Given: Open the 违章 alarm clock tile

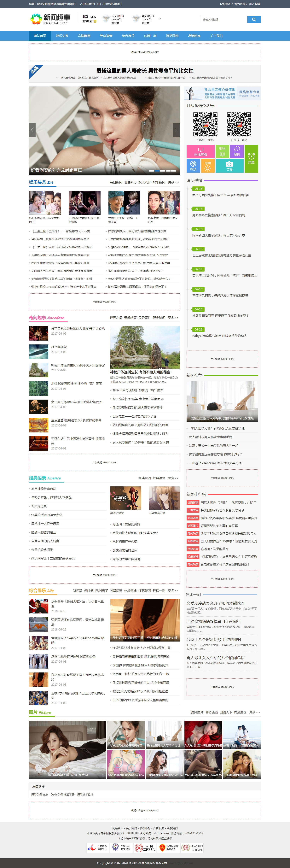Looking at the screenshot, I should point(251,158).
